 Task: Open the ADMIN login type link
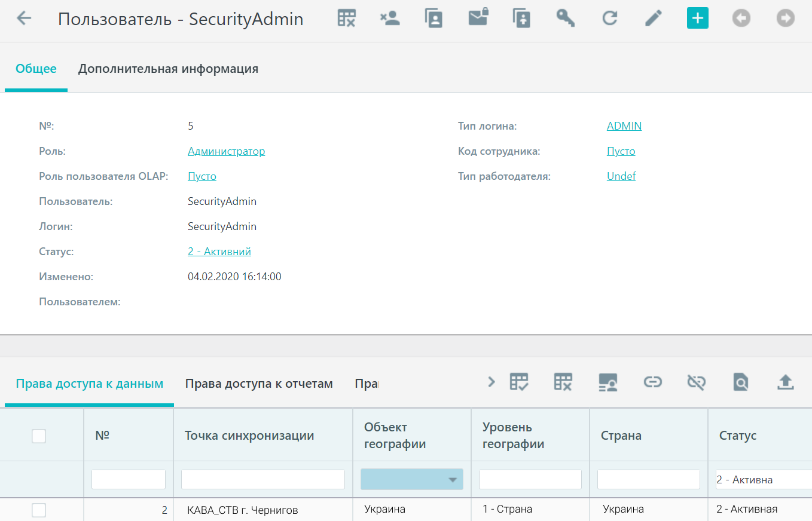624,126
